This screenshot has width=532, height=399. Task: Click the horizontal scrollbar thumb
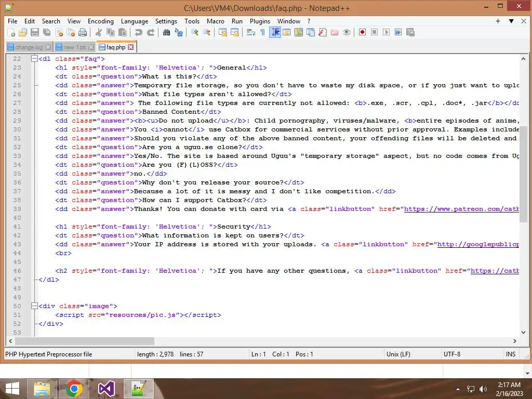[85, 341]
